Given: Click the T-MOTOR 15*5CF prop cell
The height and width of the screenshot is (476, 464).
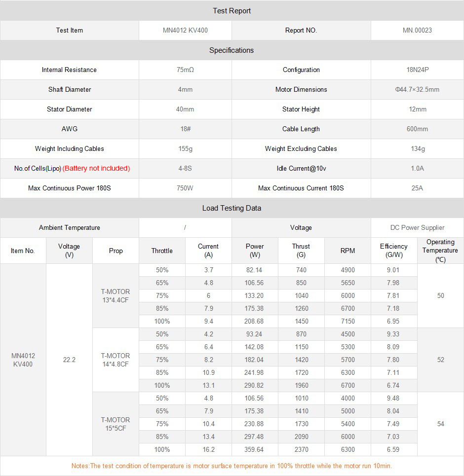Looking at the screenshot, I should [x=116, y=424].
